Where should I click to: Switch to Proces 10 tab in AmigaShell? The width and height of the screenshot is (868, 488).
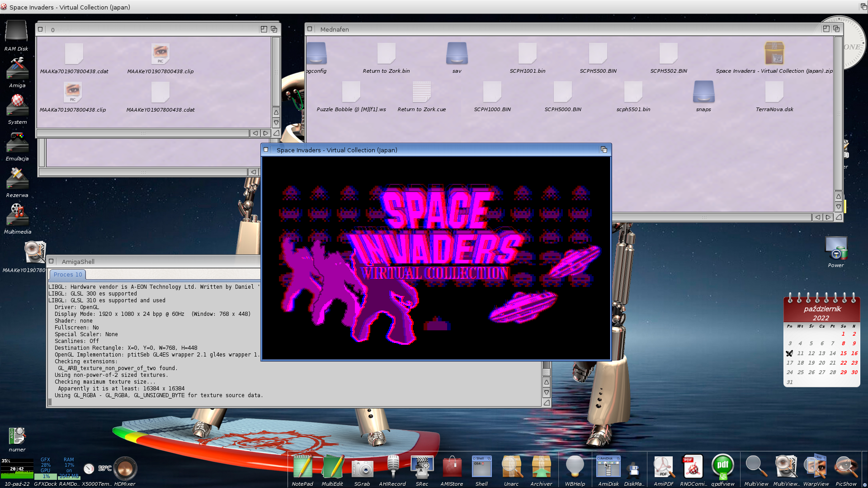[x=68, y=274]
